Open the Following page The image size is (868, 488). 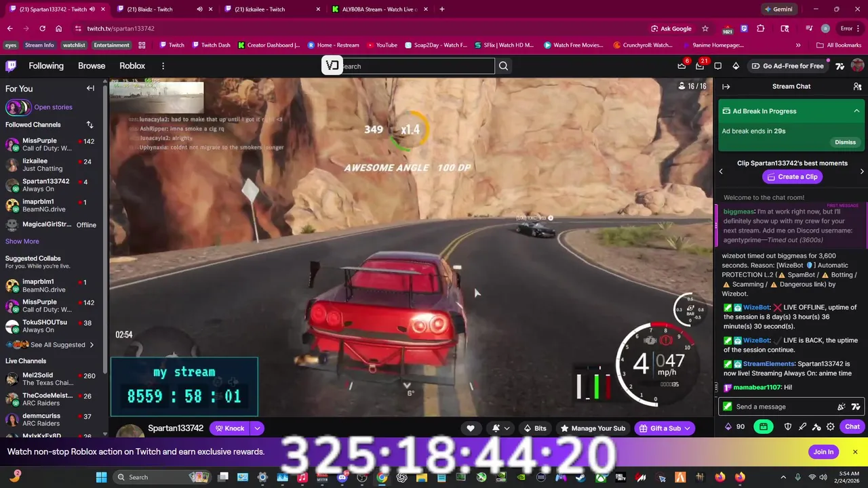coord(46,66)
